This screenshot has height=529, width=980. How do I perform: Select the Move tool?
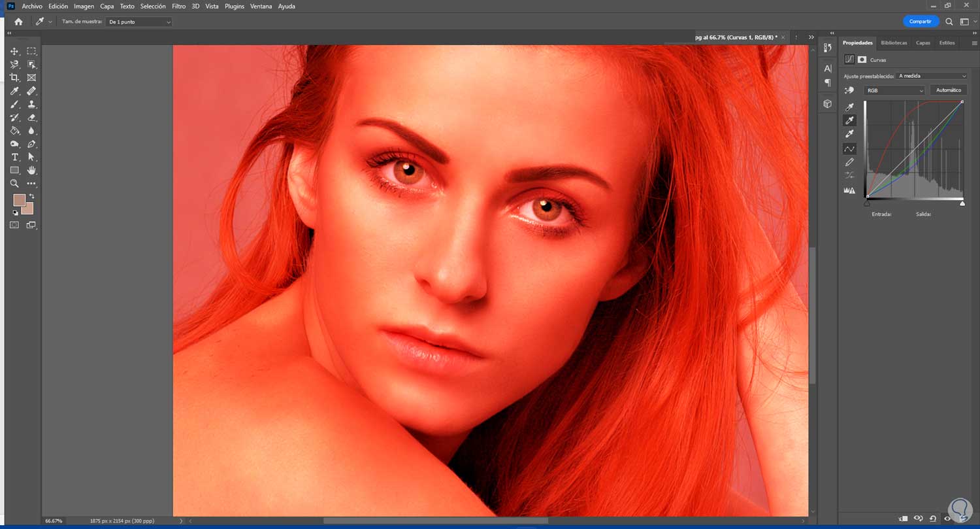[x=14, y=52]
